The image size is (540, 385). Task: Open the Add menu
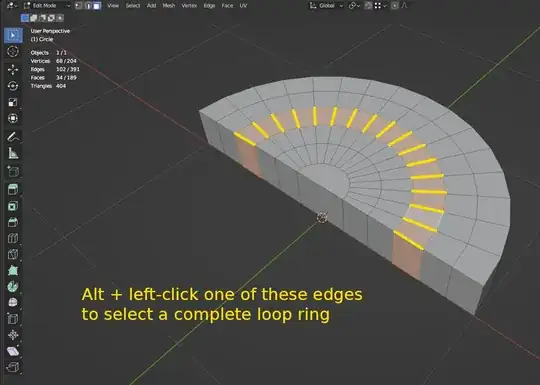click(x=151, y=6)
